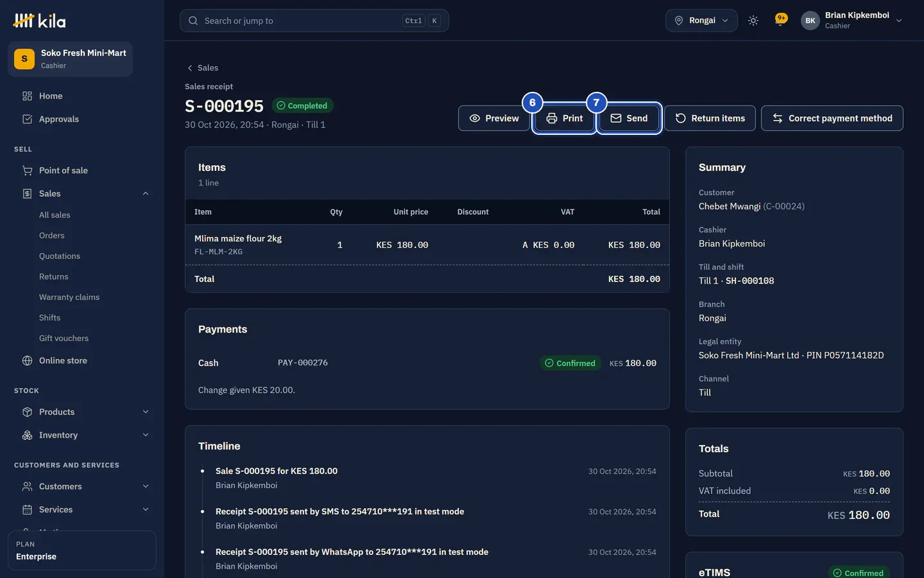
Task: Click Mlima maize flour 2kg item
Action: click(x=238, y=238)
